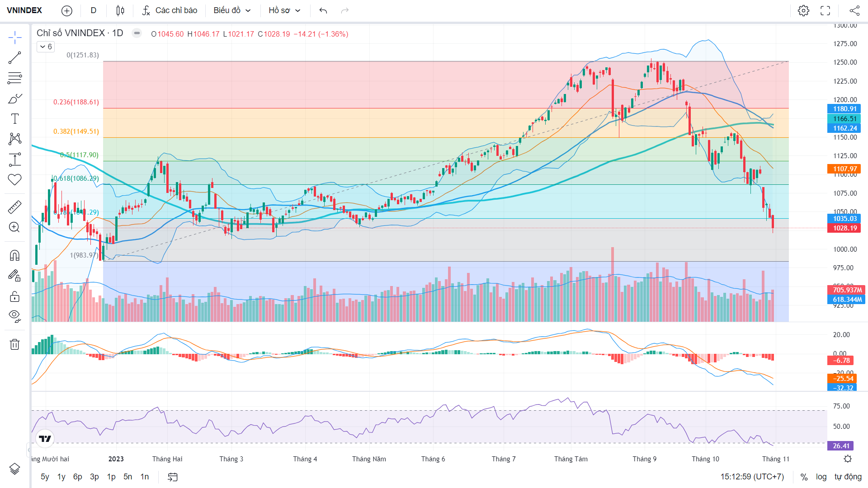Activate the zoom in tool
The image size is (868, 488).
point(14,227)
